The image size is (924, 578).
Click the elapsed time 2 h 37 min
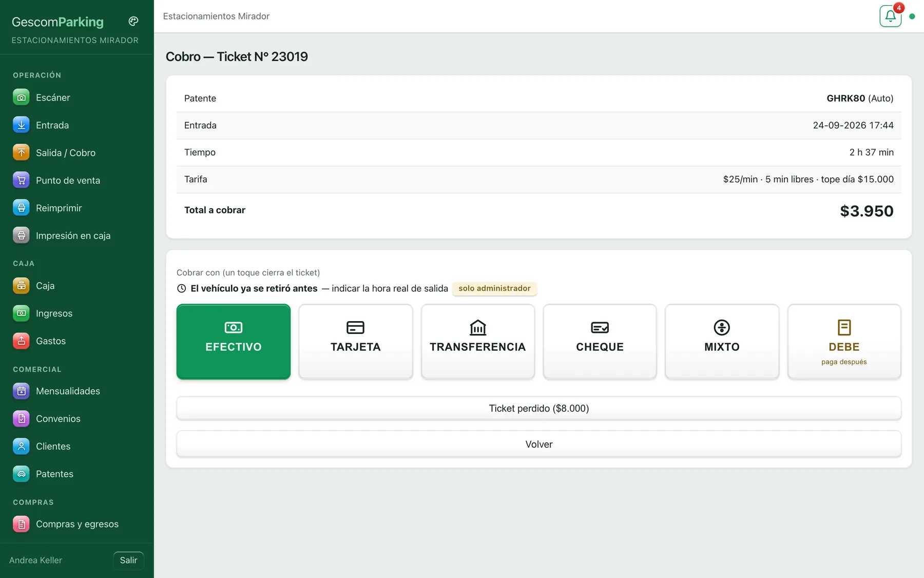[871, 153]
